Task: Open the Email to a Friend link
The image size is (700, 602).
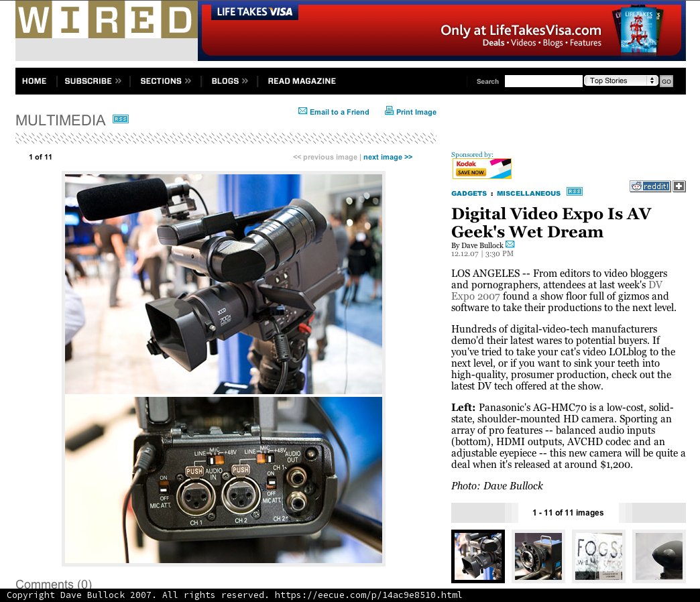Action: [339, 112]
